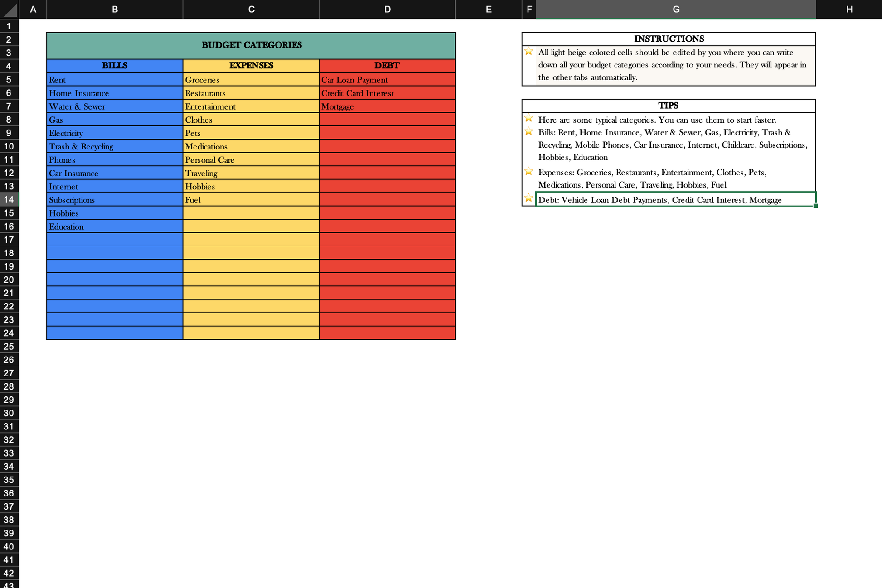Select column C header
882x588 pixels.
point(251,9)
